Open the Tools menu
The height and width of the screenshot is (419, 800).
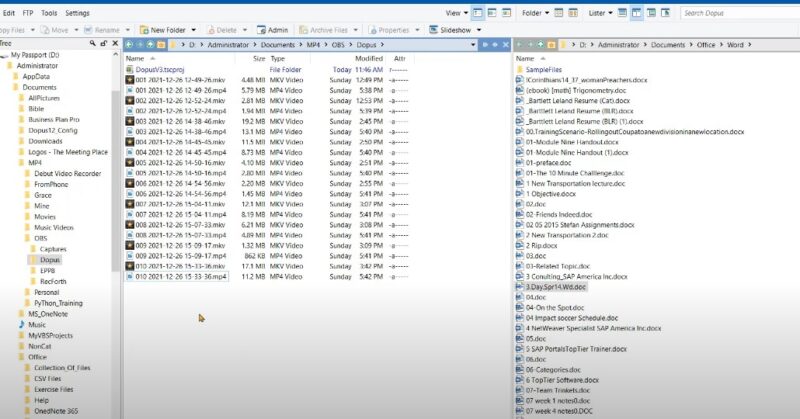49,13
